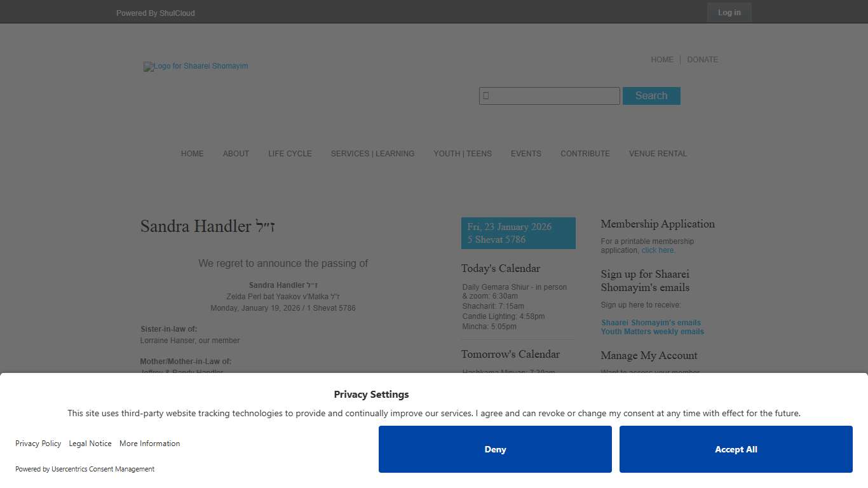Open the DONATE link
Viewport: 868px width, 488px height.
(702, 60)
